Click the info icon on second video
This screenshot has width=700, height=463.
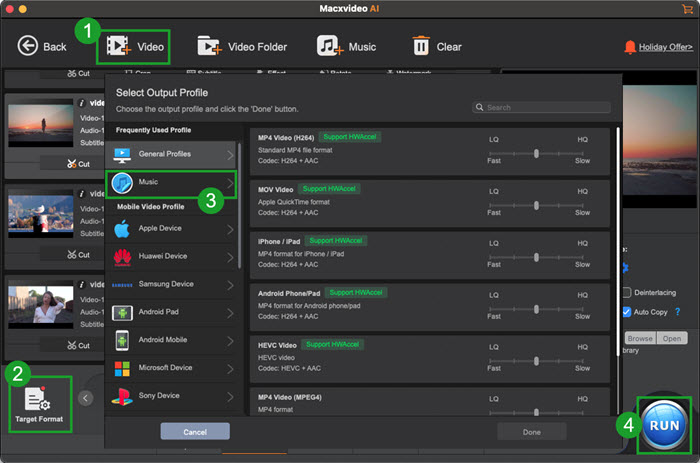(82, 194)
